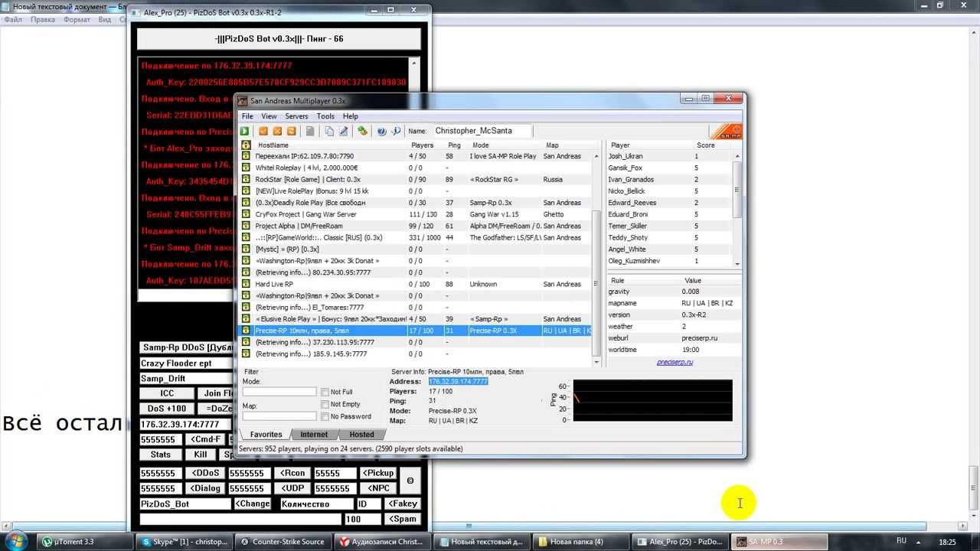Click the orange Refresh Server icon

click(292, 131)
